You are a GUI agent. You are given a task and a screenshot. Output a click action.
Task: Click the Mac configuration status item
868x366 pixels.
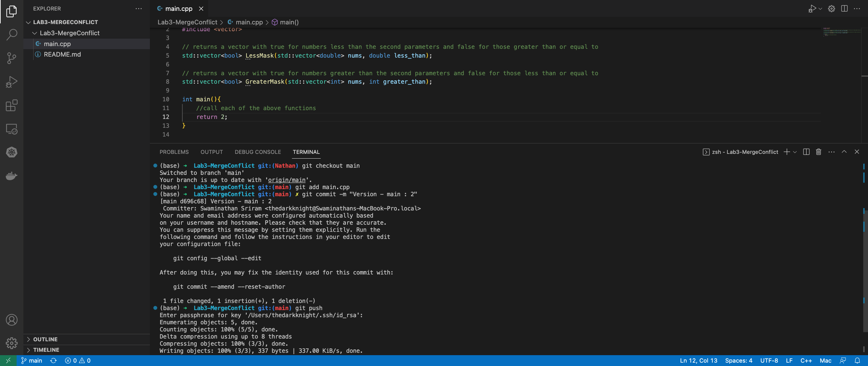coord(825,361)
